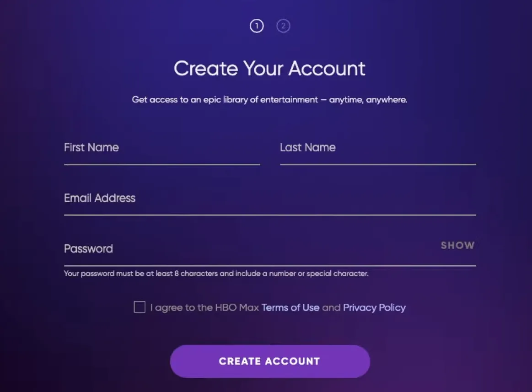
Task: Open the Privacy Policy link
Action: (374, 307)
